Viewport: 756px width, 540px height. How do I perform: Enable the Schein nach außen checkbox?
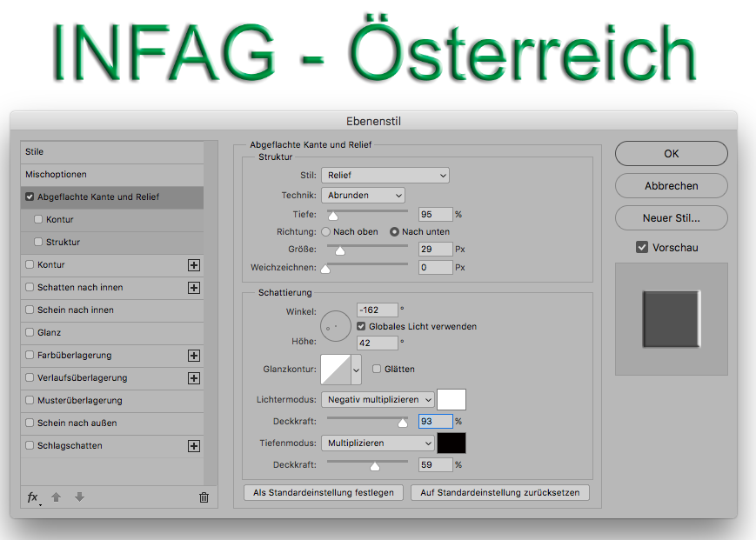[x=30, y=423]
